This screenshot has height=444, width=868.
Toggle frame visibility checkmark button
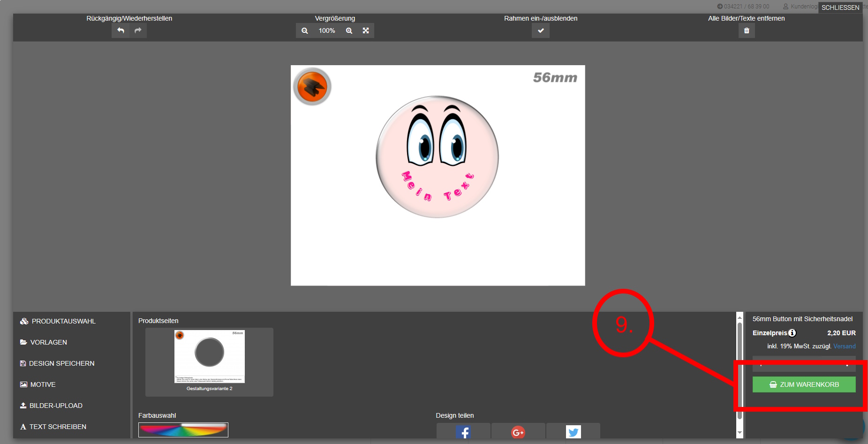[x=541, y=30]
